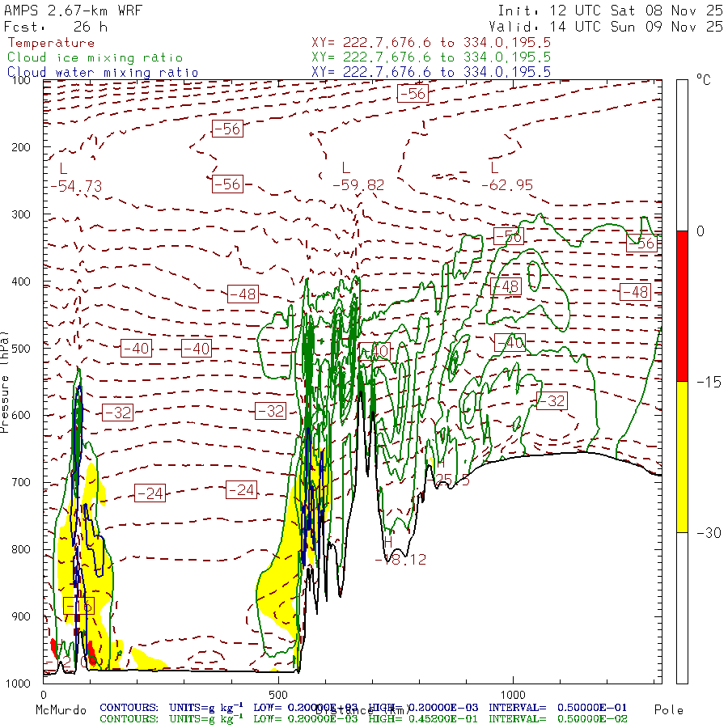Click the 'Distance (km)' axis title

pyautogui.click(x=362, y=710)
